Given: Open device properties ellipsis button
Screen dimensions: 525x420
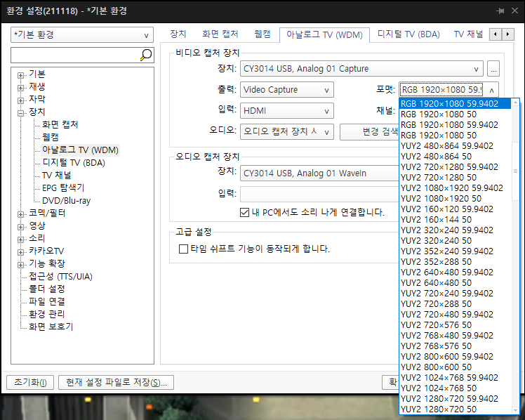Looking at the screenshot, I should pos(493,69).
